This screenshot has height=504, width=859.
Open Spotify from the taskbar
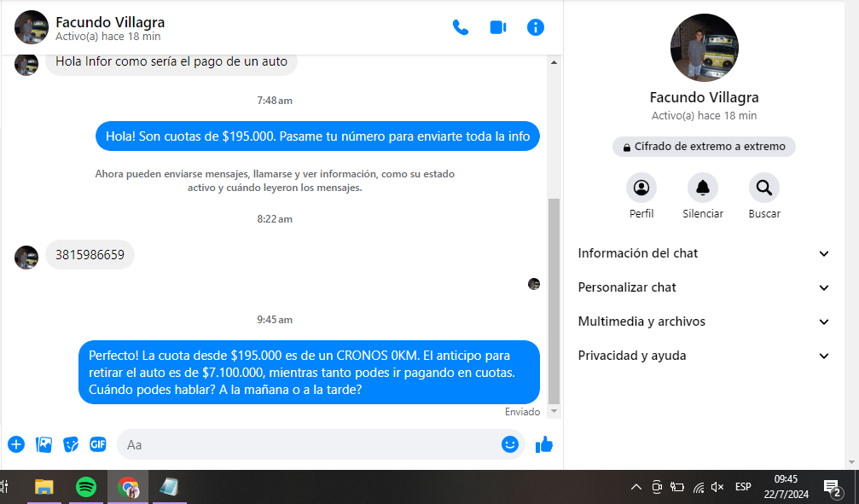pyautogui.click(x=86, y=487)
